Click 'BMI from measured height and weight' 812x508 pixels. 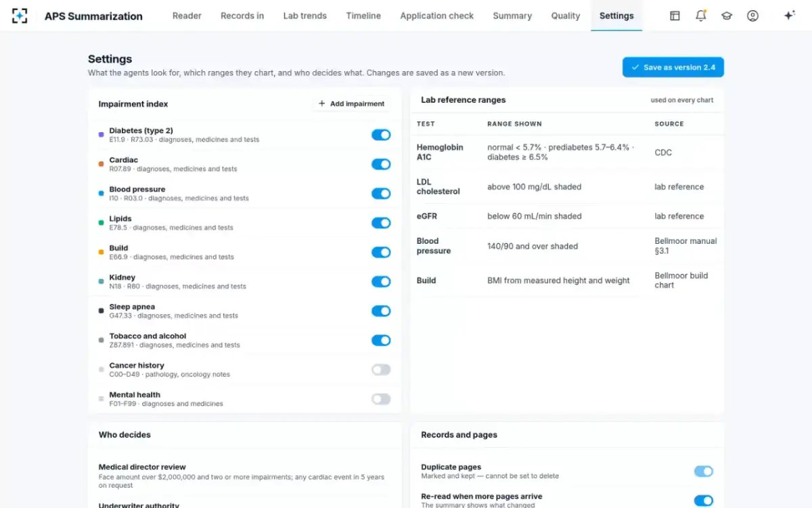point(558,280)
